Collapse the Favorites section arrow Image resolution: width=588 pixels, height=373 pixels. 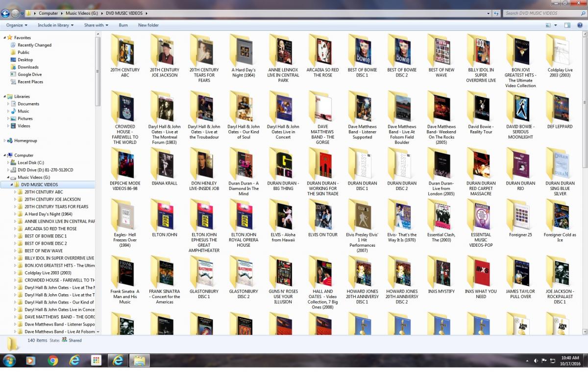click(x=5, y=38)
